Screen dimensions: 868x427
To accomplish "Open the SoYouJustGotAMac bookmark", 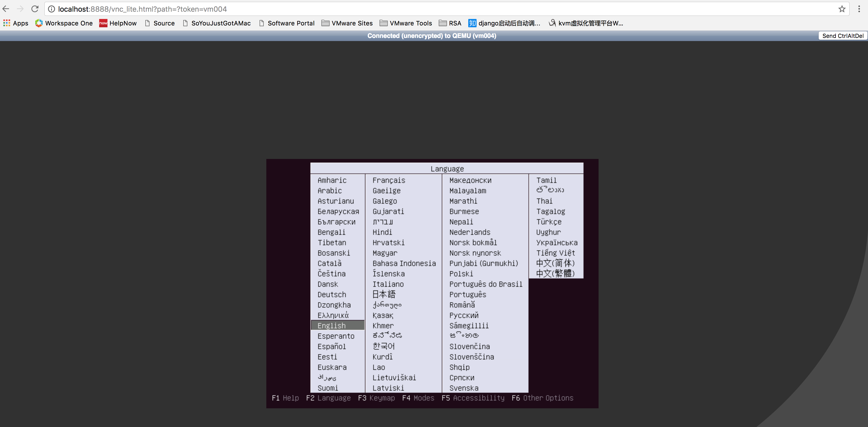I will coord(217,23).
